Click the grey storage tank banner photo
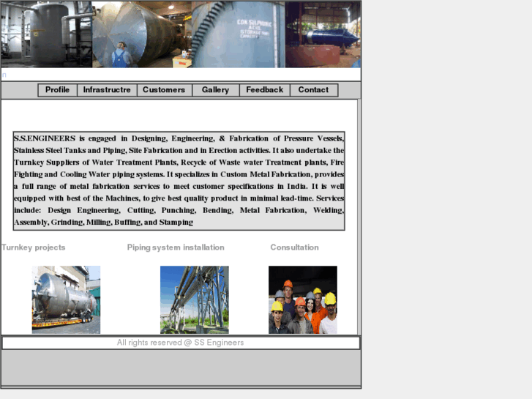The width and height of the screenshot is (532, 399). pos(47,34)
